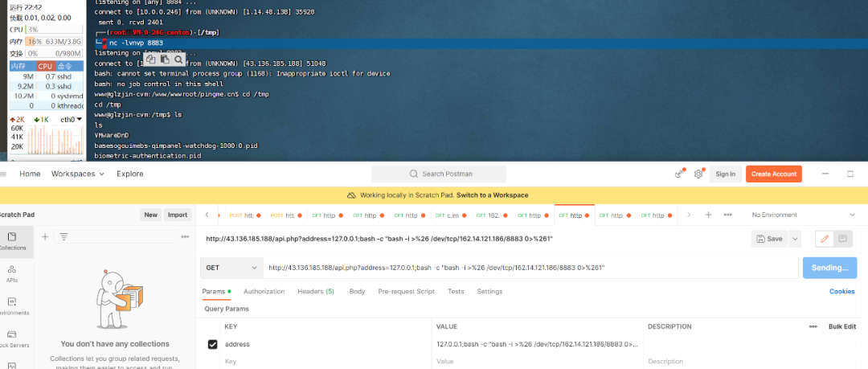Click the pencil edit mode icon
Image resolution: width=868 pixels, height=369 pixels.
825,239
